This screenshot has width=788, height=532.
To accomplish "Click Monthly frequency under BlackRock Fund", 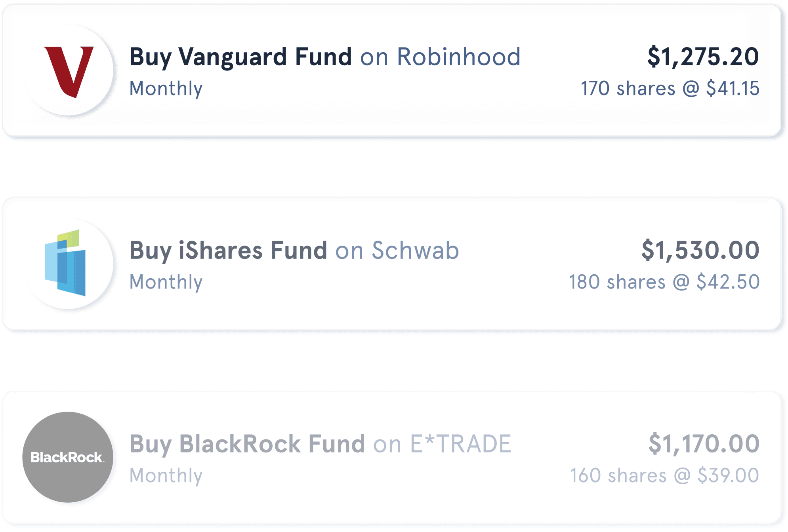I will pos(166,475).
